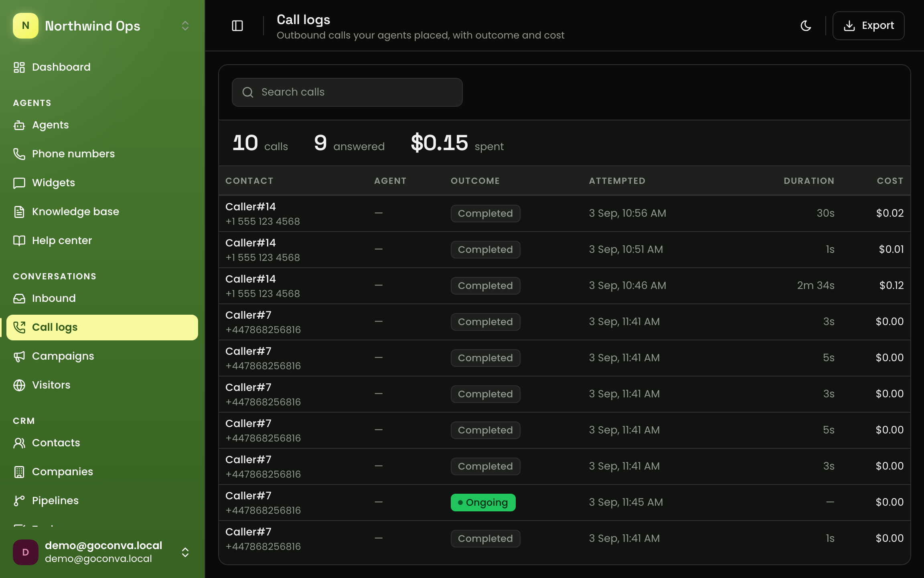Click the Campaigns megaphone icon
This screenshot has width=924, height=578.
coord(19,356)
